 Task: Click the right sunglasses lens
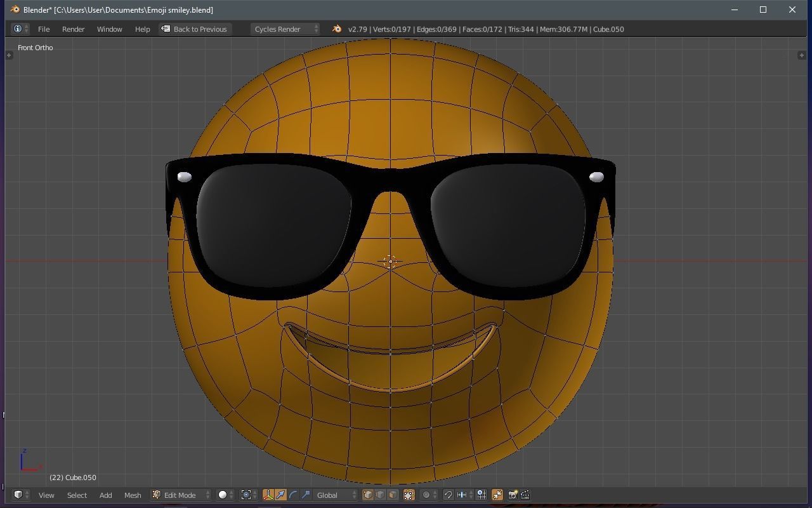[507, 225]
